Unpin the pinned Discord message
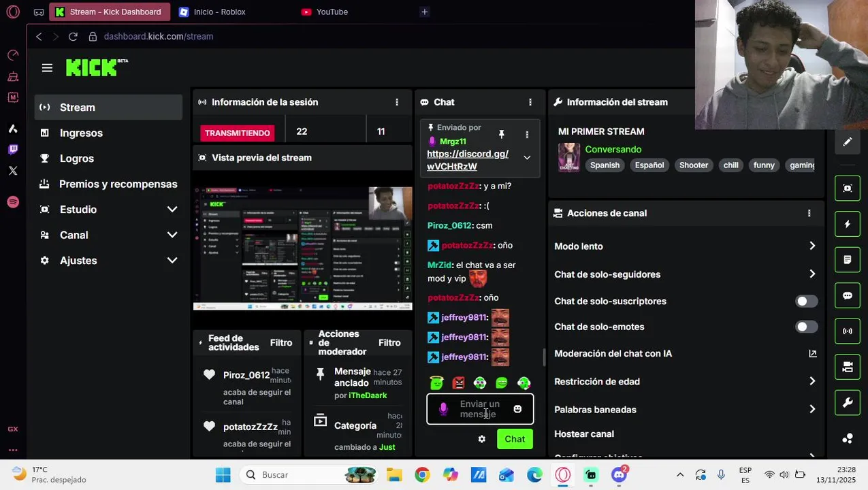Viewport: 868px width, 490px height. pyautogui.click(x=502, y=135)
